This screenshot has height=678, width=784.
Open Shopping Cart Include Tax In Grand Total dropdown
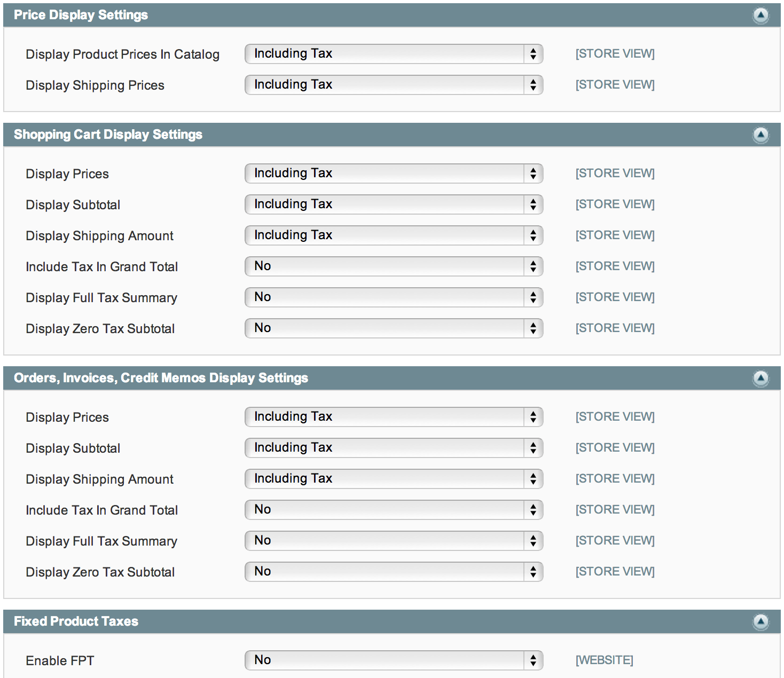pos(394,266)
